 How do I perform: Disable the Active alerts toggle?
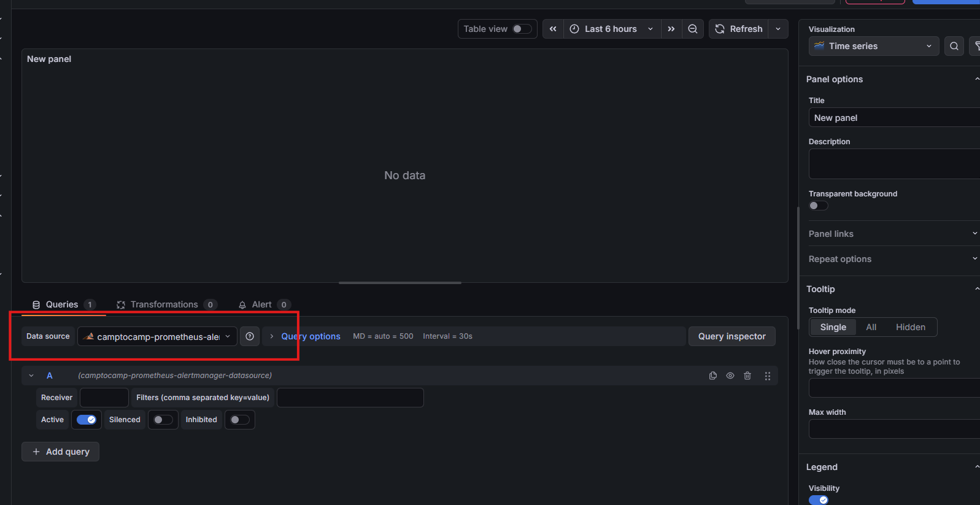[x=87, y=420]
